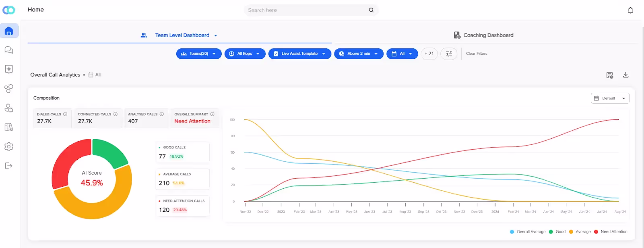Click the 29.48% need attention percentage

pyautogui.click(x=180, y=210)
